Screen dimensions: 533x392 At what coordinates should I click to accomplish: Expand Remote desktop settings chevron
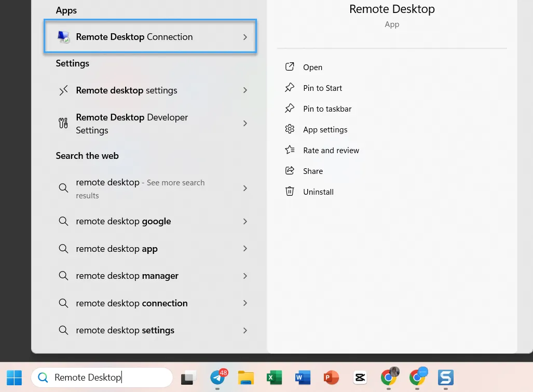(245, 90)
